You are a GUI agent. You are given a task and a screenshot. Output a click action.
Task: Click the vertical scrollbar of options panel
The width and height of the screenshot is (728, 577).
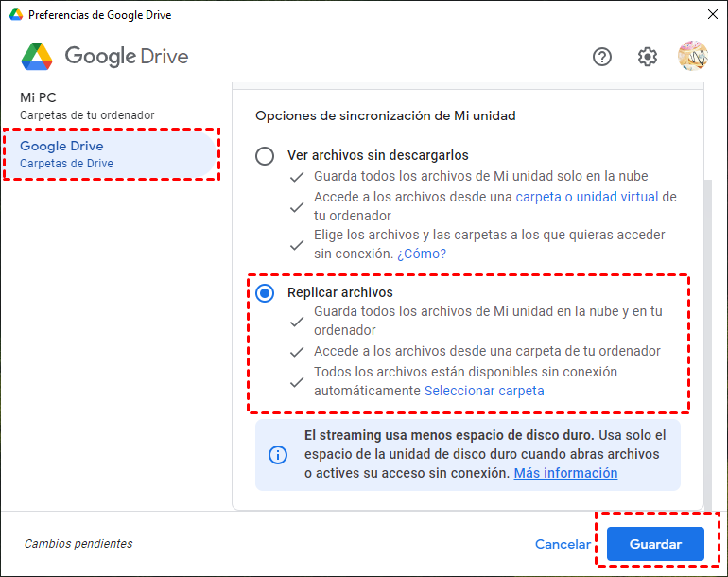[x=707, y=343]
